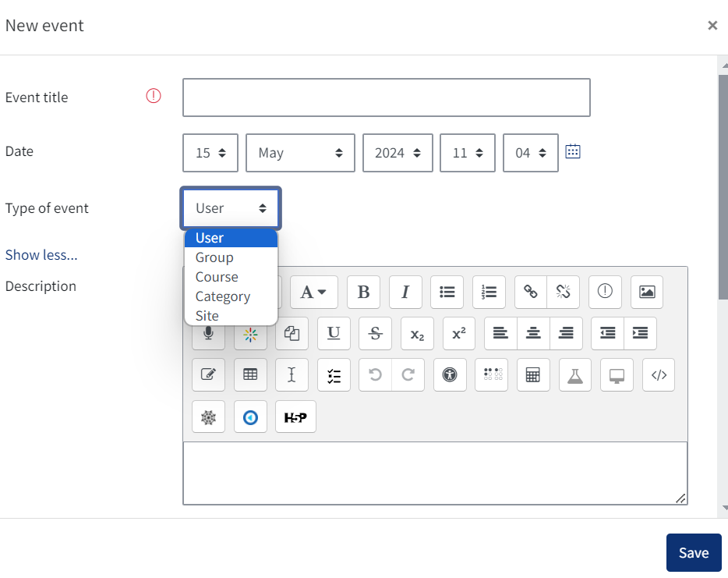Close the New event dialog
Image resolution: width=728 pixels, height=578 pixels.
coord(712,26)
